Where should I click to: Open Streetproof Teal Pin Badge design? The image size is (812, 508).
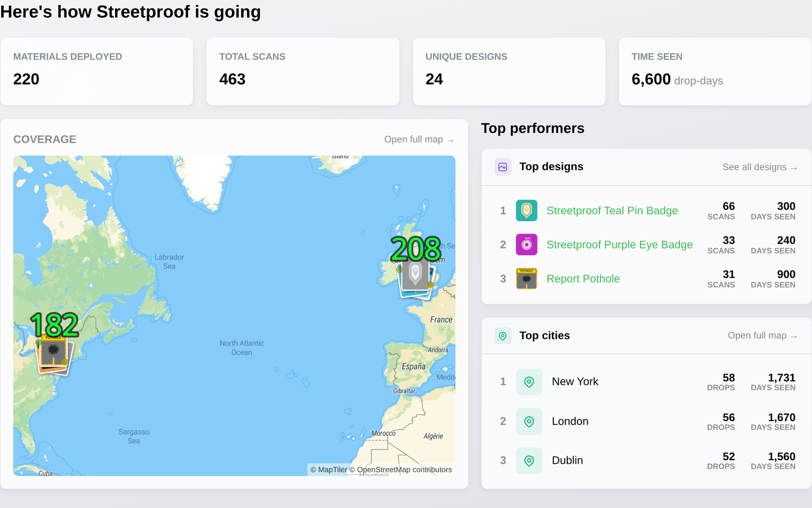[x=612, y=211]
